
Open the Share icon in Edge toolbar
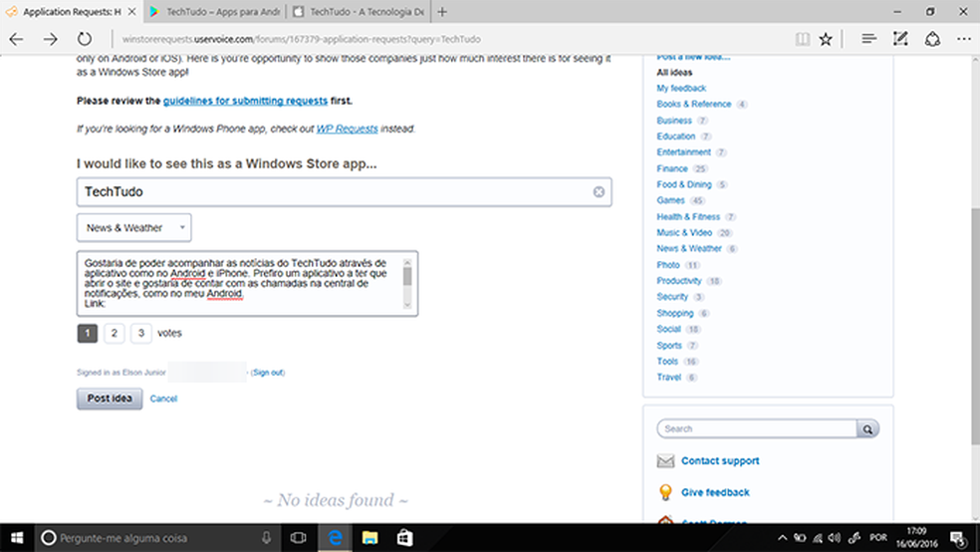pyautogui.click(x=932, y=39)
